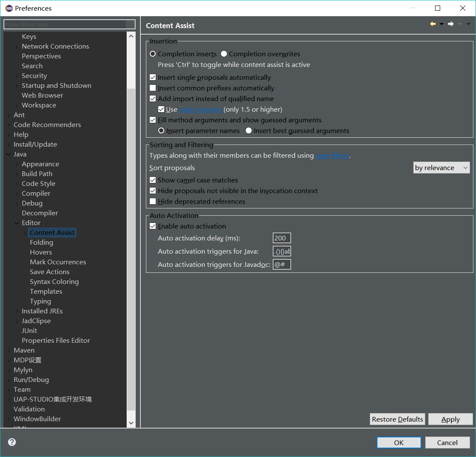476x457 pixels.
Task: Check 'Hide deprecated references'
Action: pyautogui.click(x=153, y=201)
